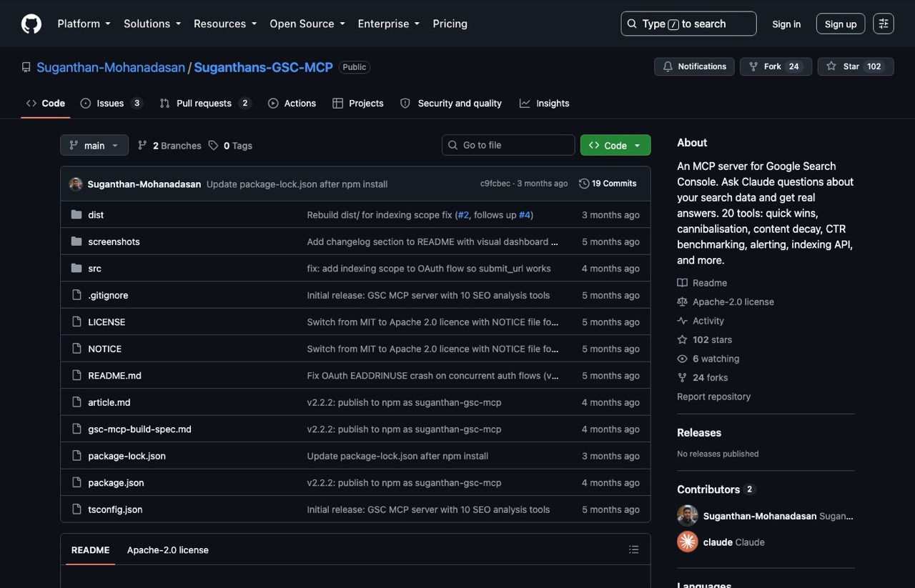Click the eye icon beside 6 watching
Image resolution: width=915 pixels, height=588 pixels.
(x=682, y=359)
